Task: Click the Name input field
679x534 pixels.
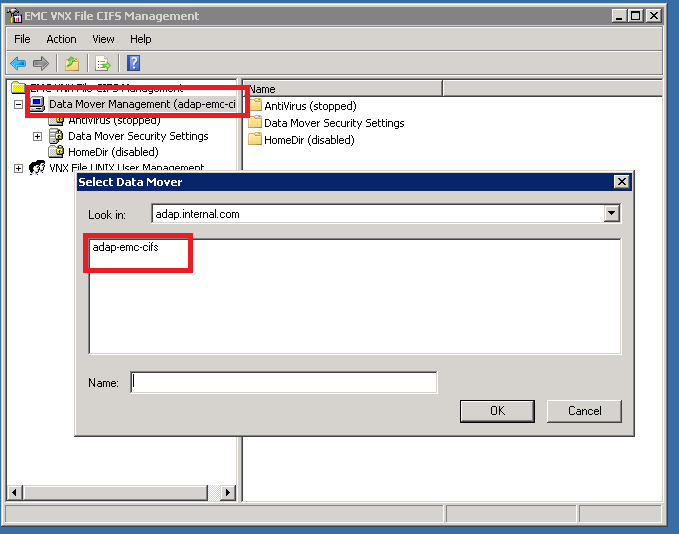Action: (x=284, y=382)
